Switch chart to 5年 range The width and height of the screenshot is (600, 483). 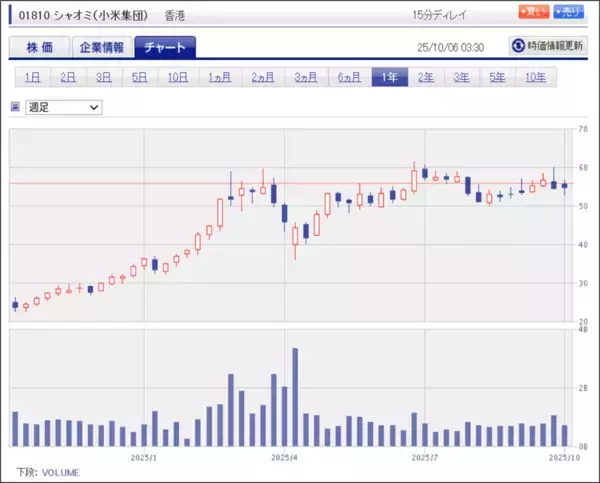click(x=497, y=77)
